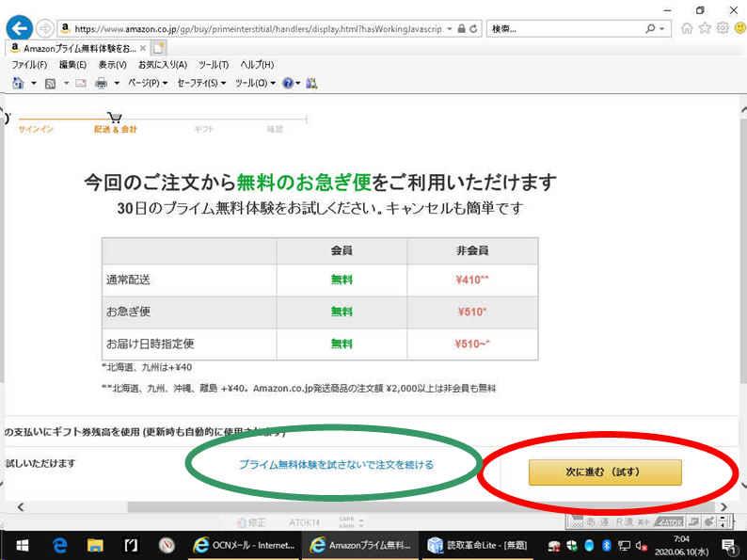
Task: Click in the address bar URL field
Action: pyautogui.click(x=258, y=28)
